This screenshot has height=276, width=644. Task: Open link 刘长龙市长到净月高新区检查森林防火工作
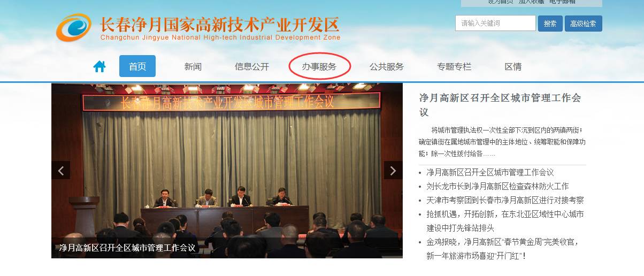(x=497, y=186)
